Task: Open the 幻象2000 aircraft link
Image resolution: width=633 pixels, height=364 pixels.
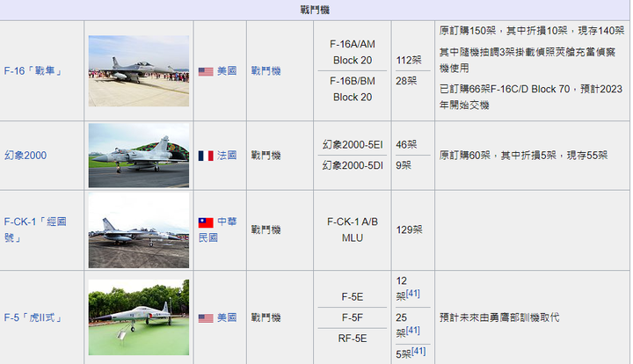Action: click(25, 156)
